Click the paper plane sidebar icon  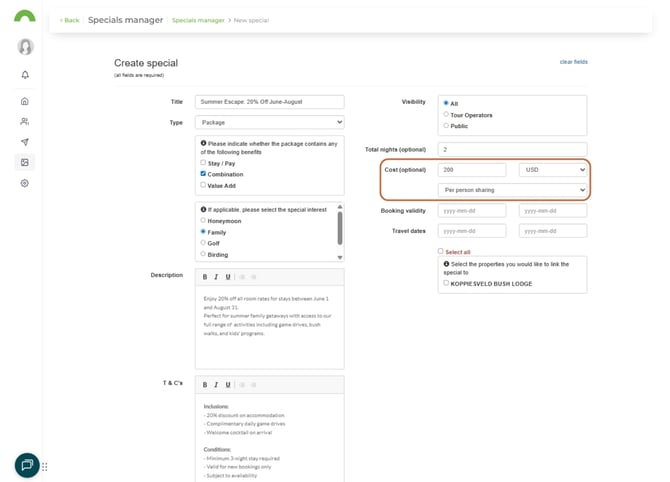pyautogui.click(x=25, y=142)
